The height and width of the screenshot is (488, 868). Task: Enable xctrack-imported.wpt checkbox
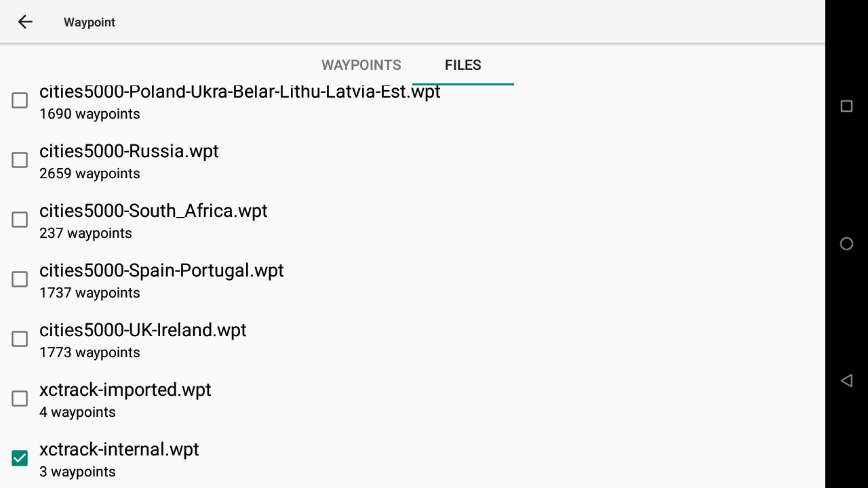(20, 399)
